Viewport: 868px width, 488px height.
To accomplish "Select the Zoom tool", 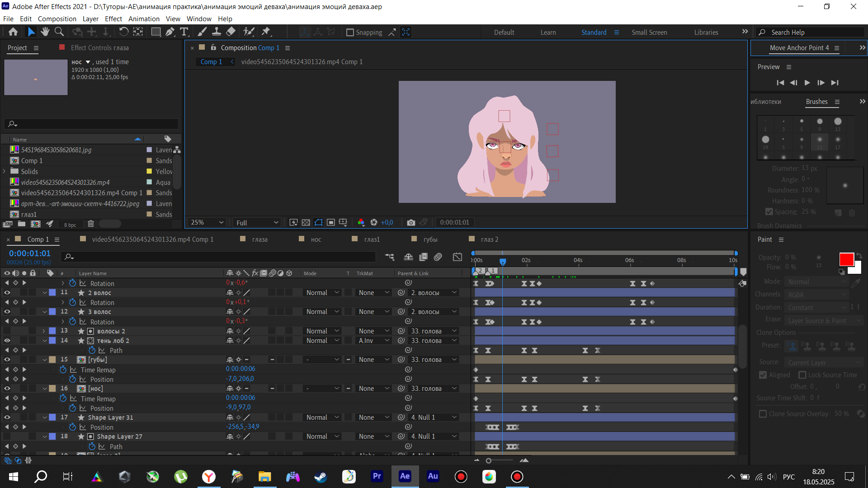I will (x=59, y=32).
